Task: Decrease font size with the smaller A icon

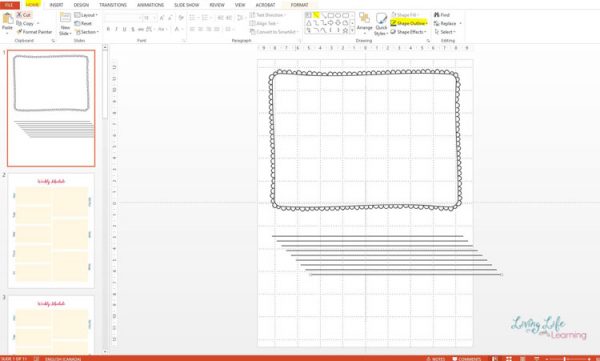Action: tap(171, 18)
